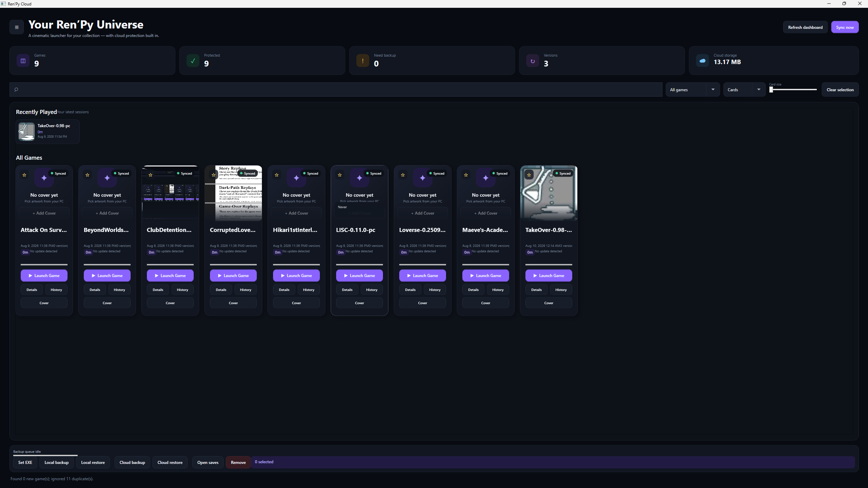Favorite the Loverse game using its star

403,175
